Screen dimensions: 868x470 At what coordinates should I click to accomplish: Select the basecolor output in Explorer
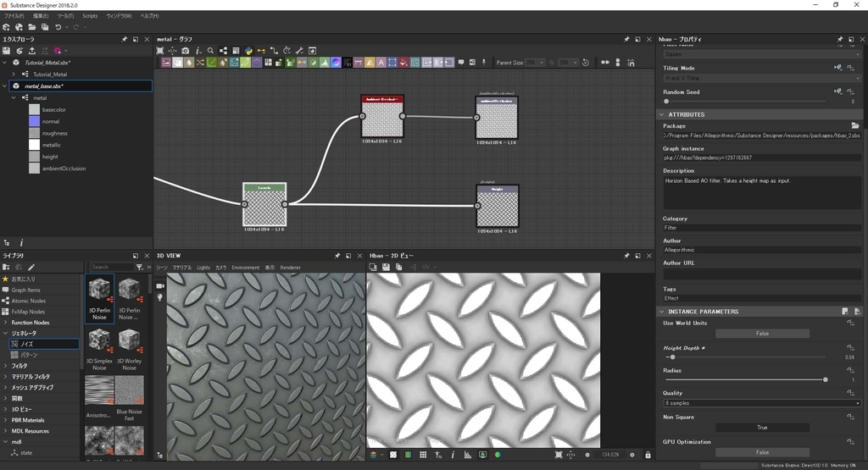pos(53,109)
